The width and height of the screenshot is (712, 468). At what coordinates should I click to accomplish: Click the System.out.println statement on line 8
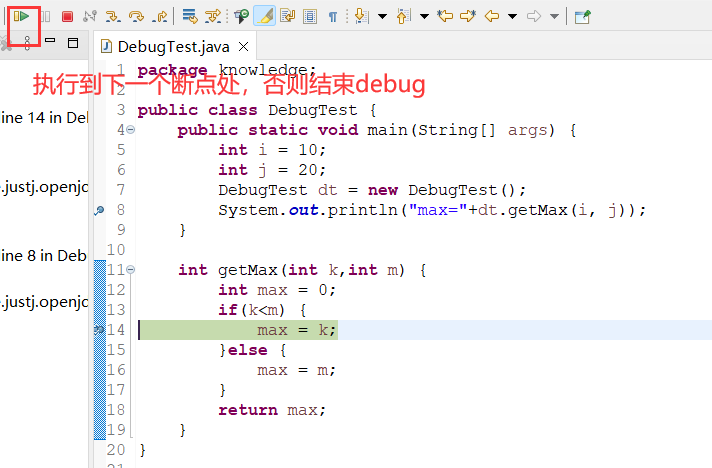(x=432, y=210)
